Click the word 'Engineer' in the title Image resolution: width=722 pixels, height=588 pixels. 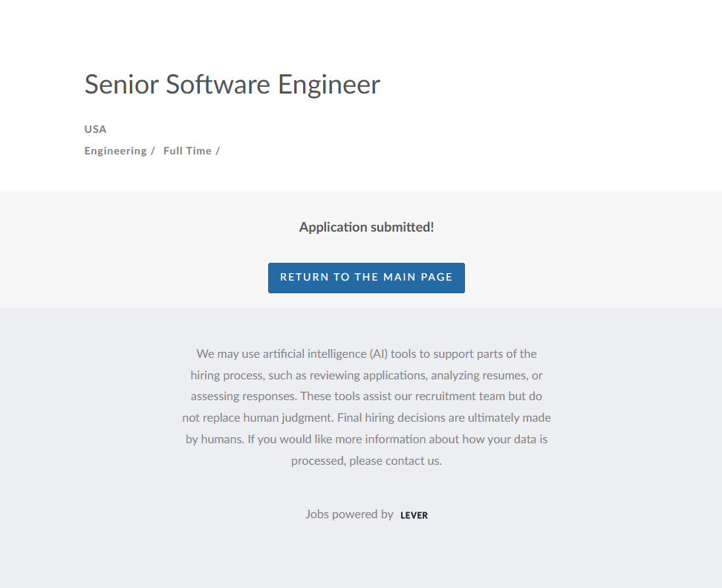click(329, 85)
